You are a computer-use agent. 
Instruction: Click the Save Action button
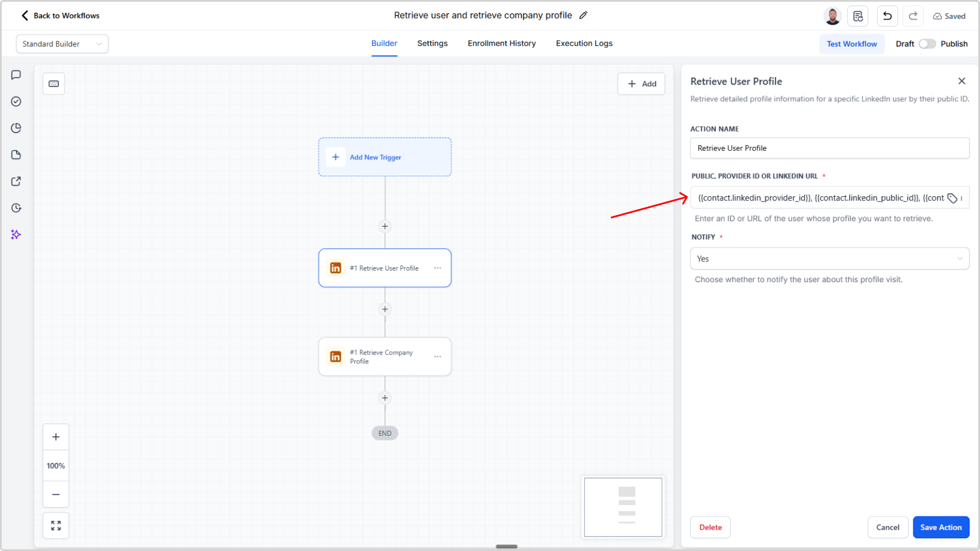click(941, 527)
